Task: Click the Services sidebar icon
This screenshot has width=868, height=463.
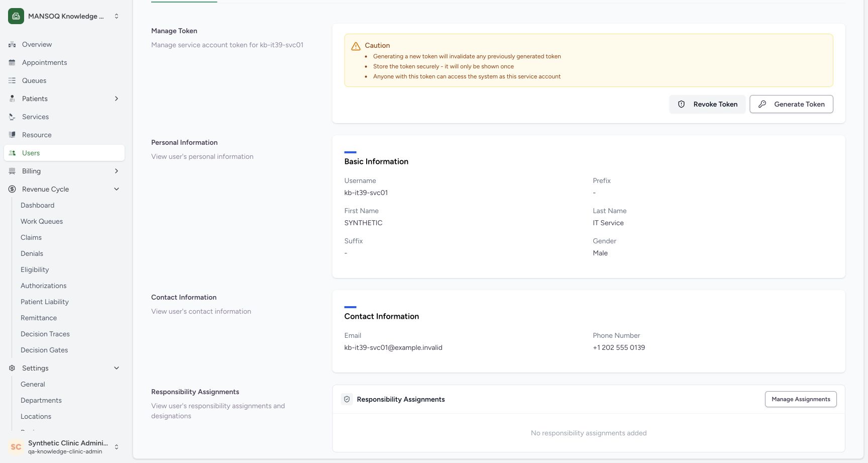Action: (12, 117)
